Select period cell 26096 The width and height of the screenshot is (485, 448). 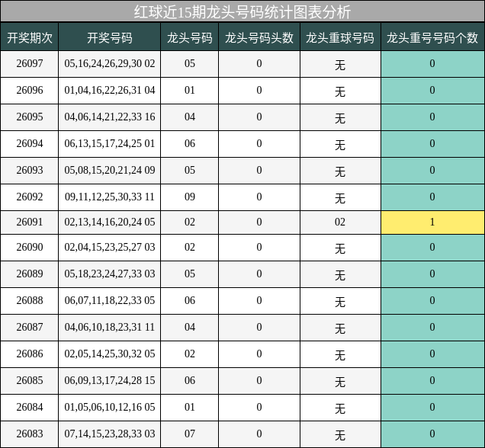point(30,91)
